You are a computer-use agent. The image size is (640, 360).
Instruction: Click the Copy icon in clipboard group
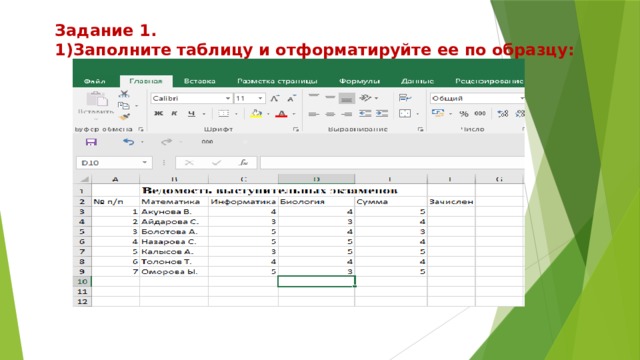pos(123,106)
